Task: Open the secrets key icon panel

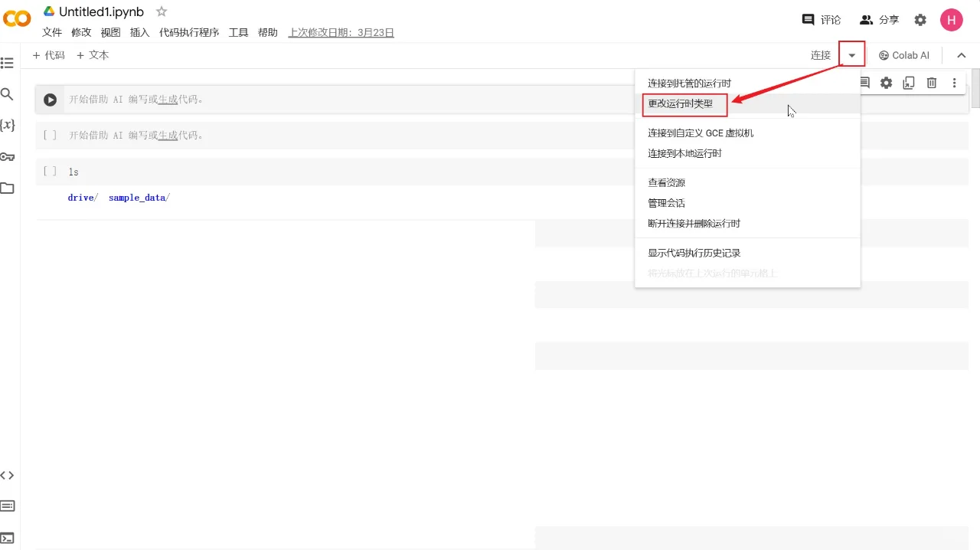Action: 7,156
